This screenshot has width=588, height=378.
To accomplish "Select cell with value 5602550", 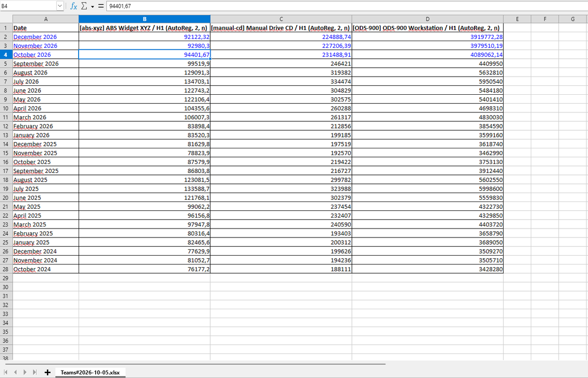I will click(x=428, y=180).
